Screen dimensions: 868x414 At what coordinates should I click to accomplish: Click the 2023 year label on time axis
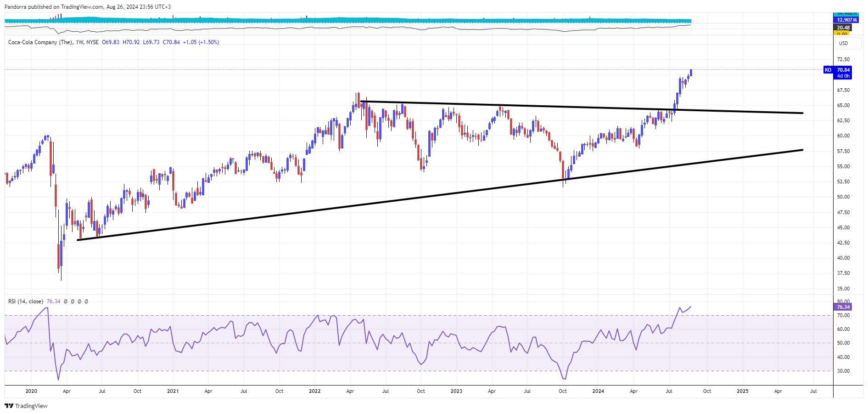pos(456,391)
